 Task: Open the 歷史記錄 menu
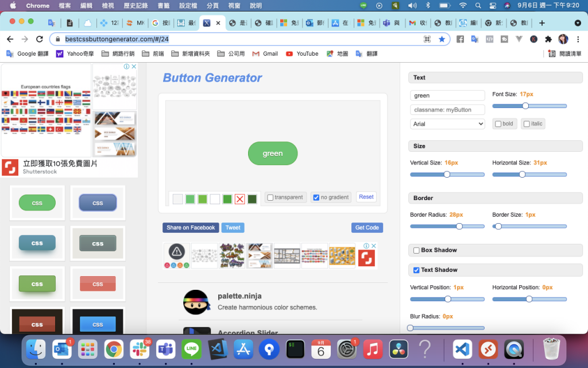click(136, 6)
